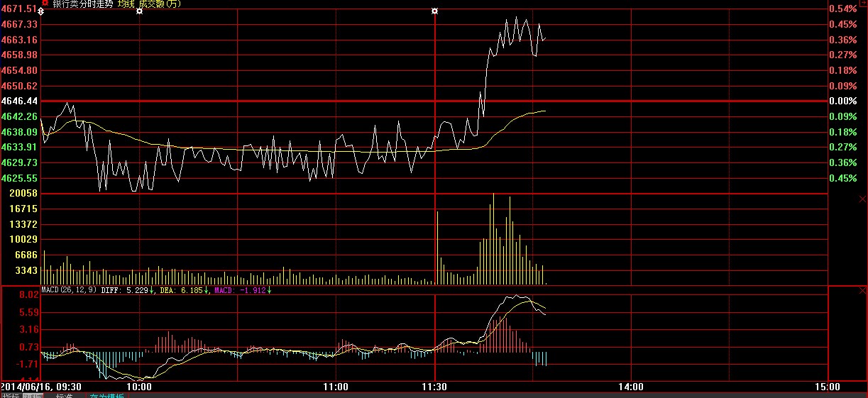Click the info marker above the 10:00 gridline
The width and height of the screenshot is (868, 398).
pyautogui.click(x=139, y=11)
